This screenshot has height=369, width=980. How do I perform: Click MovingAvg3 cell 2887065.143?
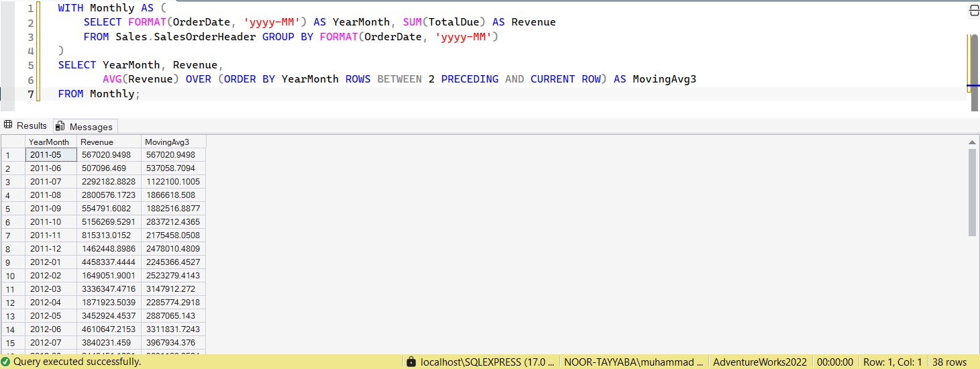pos(173,316)
